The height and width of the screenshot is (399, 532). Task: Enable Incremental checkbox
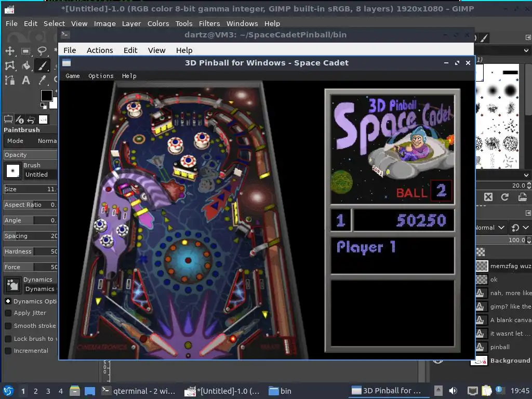[x=8, y=351]
